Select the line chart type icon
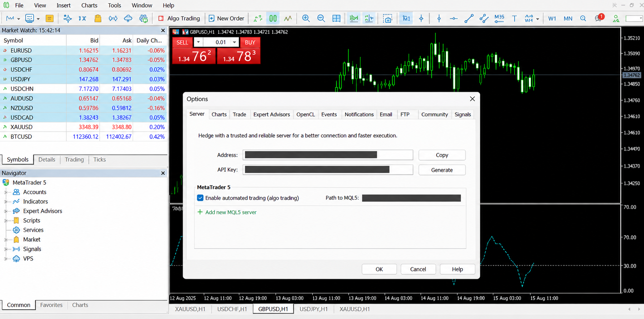 tap(288, 18)
